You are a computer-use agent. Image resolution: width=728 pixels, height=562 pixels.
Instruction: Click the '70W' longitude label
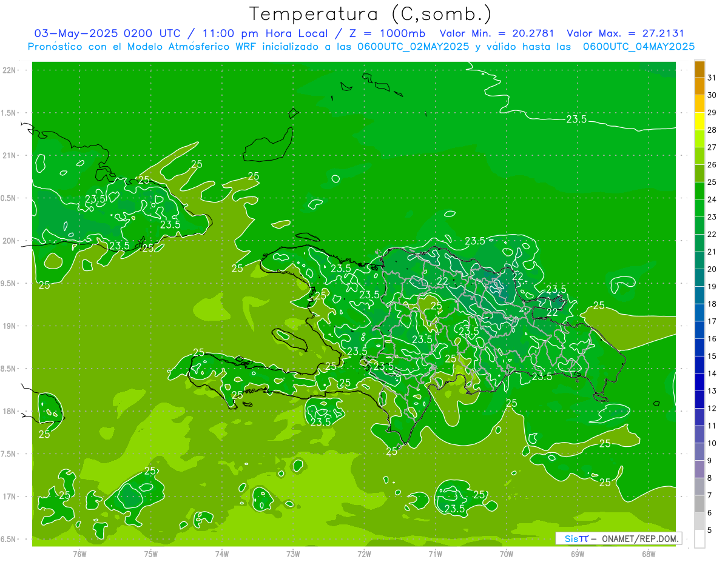(507, 554)
